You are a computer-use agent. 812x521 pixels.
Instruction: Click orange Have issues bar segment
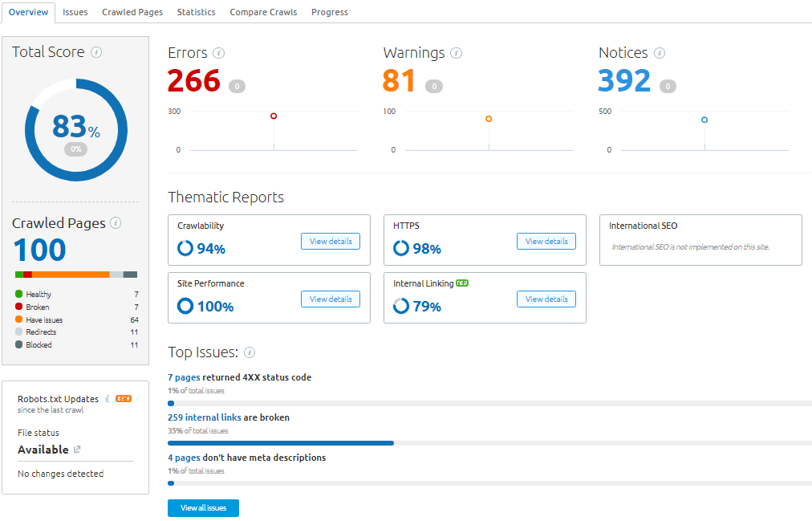coord(71,275)
